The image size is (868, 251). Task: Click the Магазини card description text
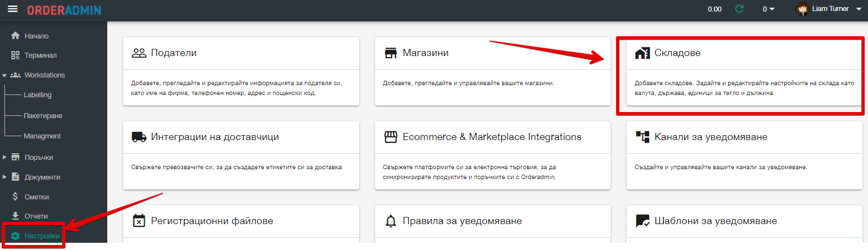click(x=469, y=83)
